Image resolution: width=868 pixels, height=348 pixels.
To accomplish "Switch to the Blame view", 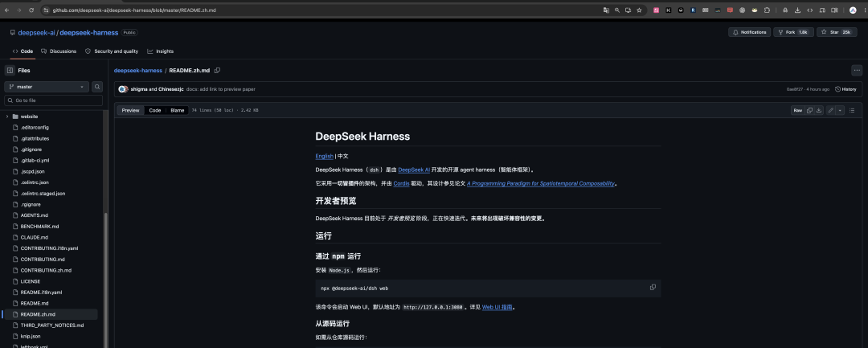I will pyautogui.click(x=177, y=110).
